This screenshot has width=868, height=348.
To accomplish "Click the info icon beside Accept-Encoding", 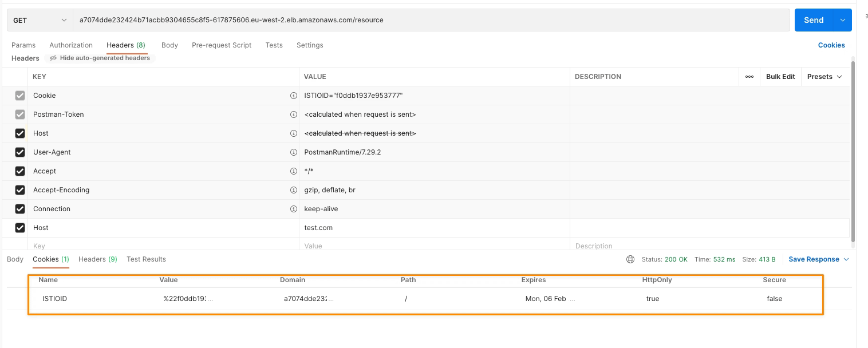I will click(x=293, y=190).
